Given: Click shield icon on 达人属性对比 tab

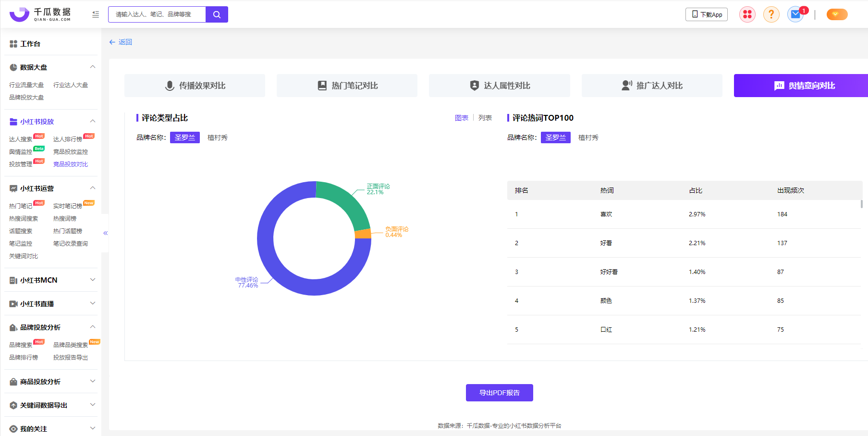Looking at the screenshot, I should pyautogui.click(x=475, y=86).
